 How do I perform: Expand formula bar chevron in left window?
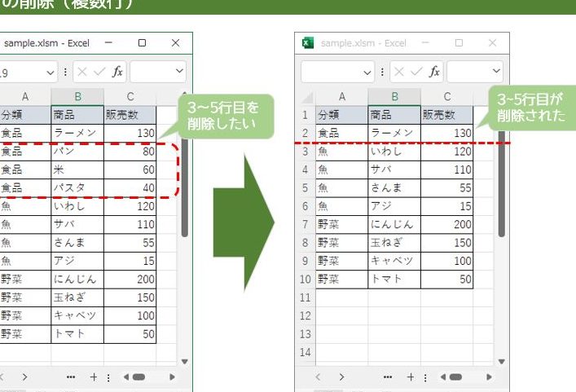pos(179,71)
